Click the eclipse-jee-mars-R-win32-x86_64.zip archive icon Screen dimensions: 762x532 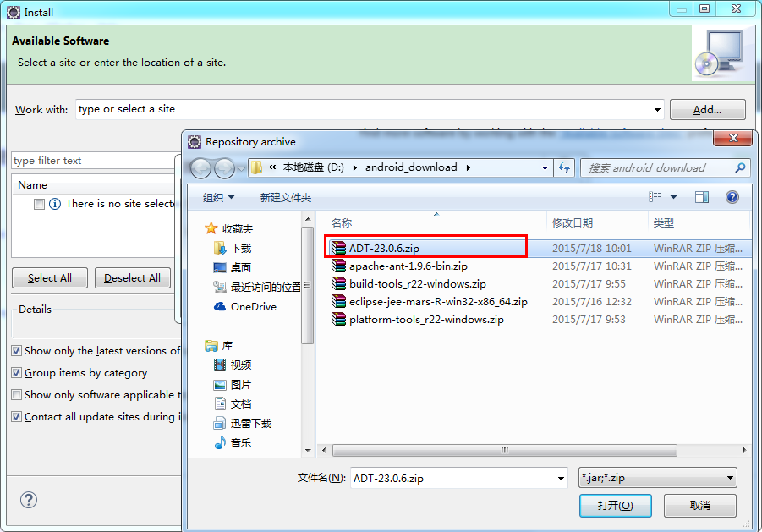pyautogui.click(x=339, y=301)
